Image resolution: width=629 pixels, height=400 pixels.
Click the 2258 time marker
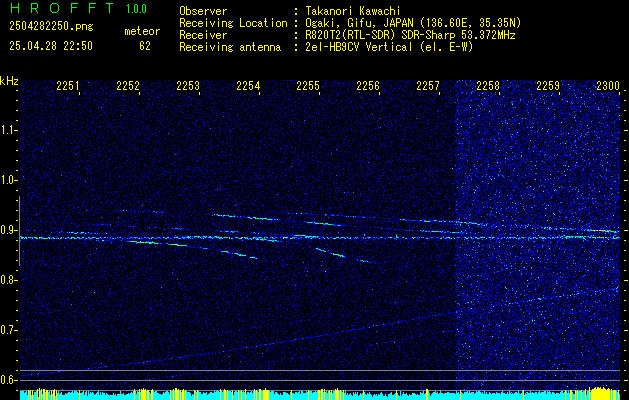[488, 85]
